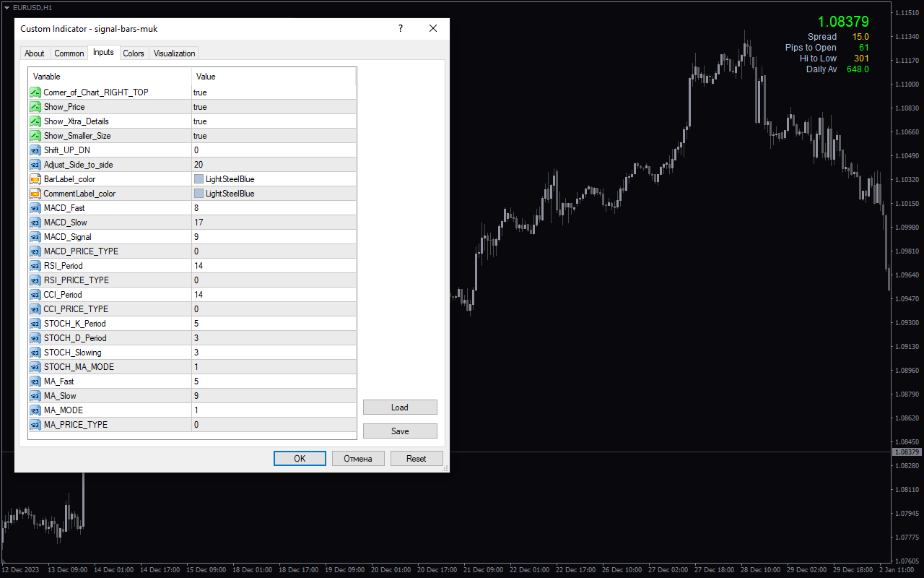Click the Show_Smaller_Size variable icon
This screenshot has width=924, height=578.
35,136
